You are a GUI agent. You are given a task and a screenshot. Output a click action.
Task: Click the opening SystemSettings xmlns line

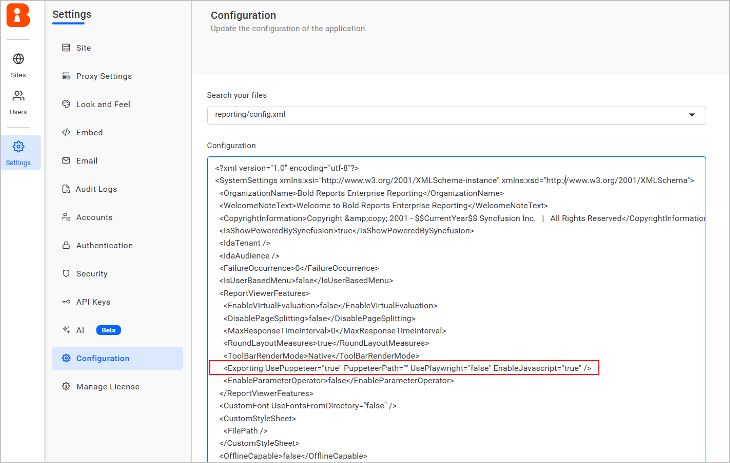click(454, 180)
